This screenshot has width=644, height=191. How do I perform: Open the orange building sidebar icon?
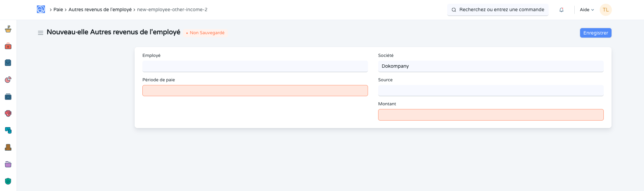point(8,147)
